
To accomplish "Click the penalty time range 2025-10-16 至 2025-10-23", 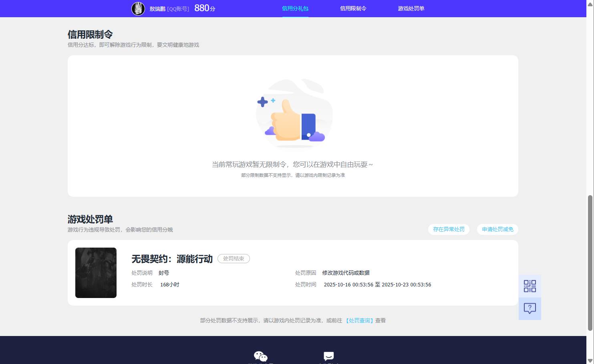I will click(377, 285).
